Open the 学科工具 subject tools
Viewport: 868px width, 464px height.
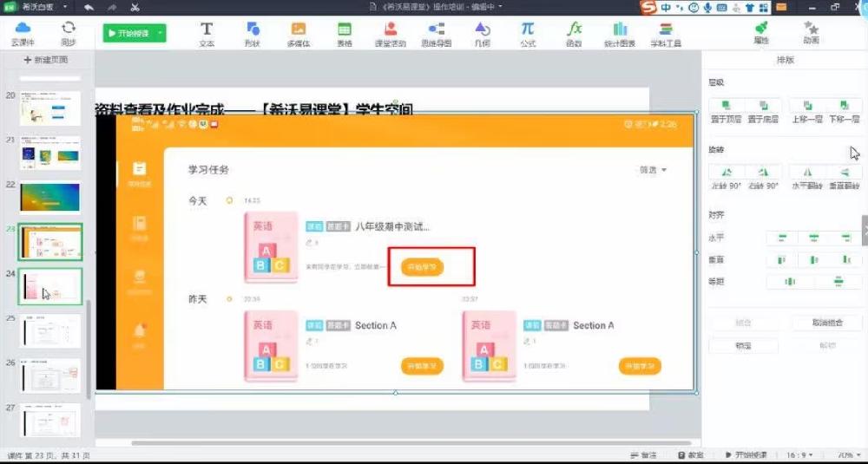tap(666, 35)
